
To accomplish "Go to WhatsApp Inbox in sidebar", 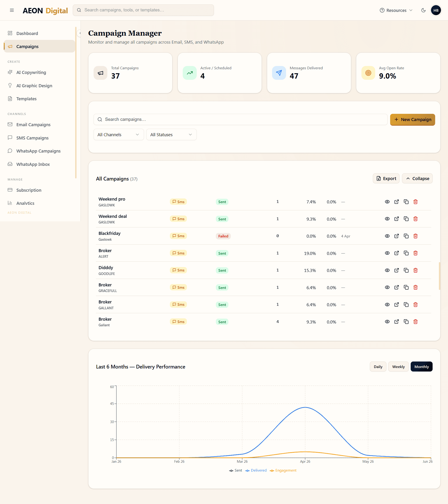I will [x=33, y=164].
